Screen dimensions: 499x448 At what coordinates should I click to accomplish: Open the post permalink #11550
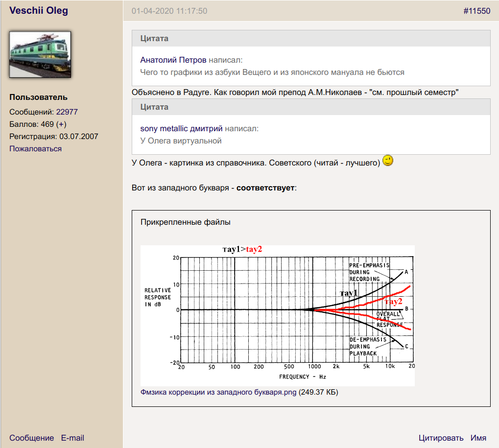pyautogui.click(x=476, y=11)
